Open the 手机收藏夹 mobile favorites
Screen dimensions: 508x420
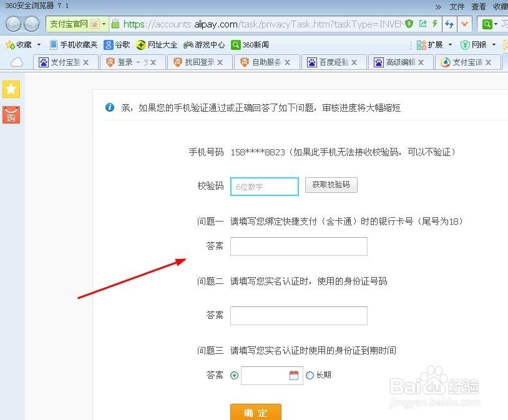click(79, 44)
